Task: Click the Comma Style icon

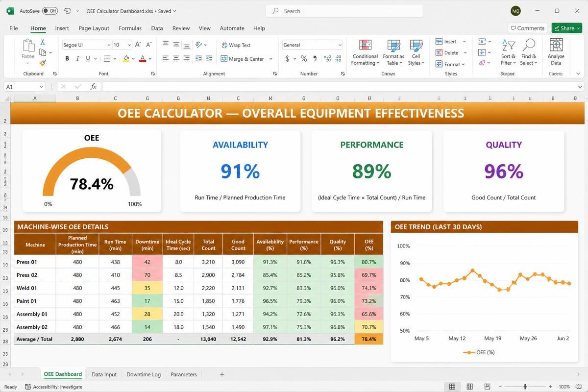Action: (x=315, y=59)
